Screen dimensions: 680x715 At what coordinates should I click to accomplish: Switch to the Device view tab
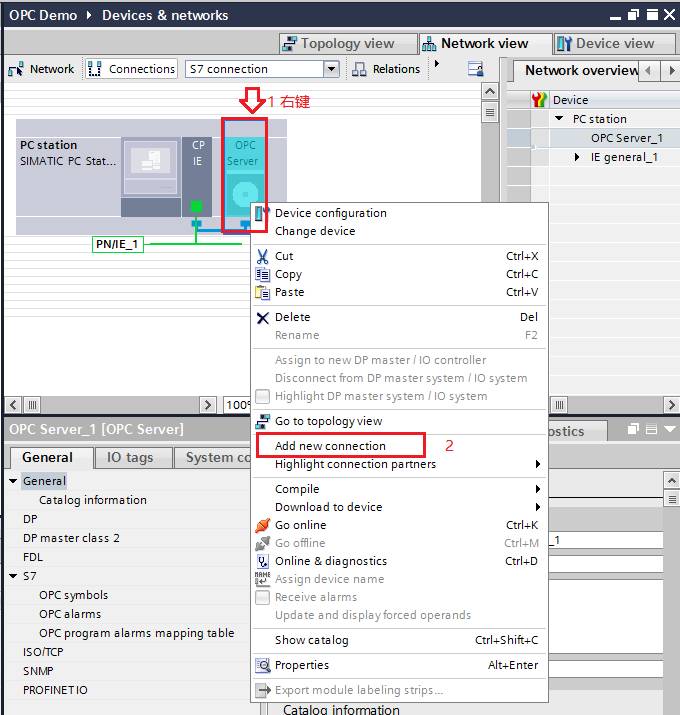614,43
